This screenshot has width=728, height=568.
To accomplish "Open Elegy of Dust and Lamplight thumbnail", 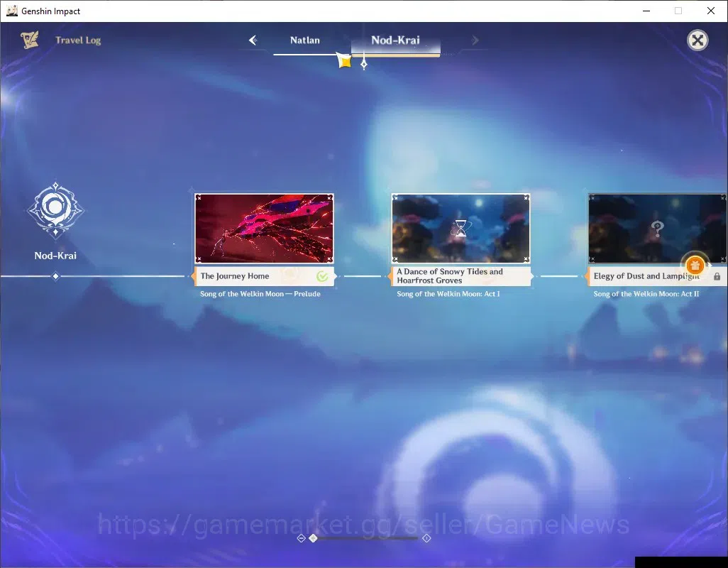I will point(658,229).
